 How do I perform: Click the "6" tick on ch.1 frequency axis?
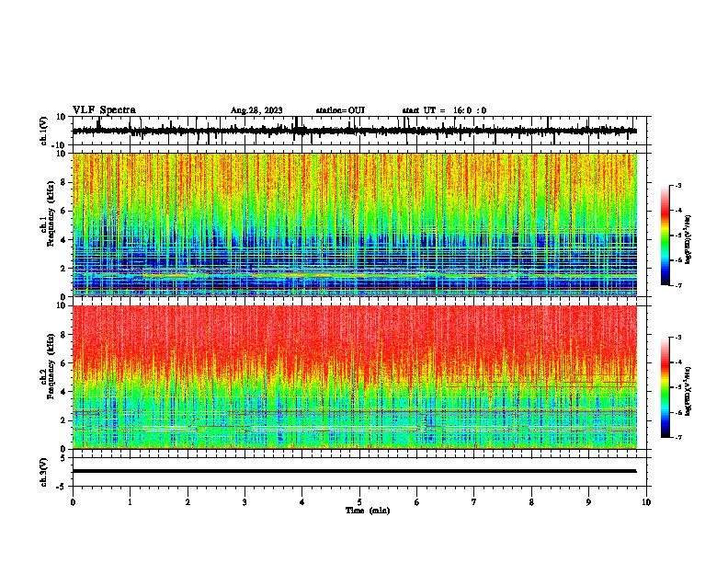click(x=63, y=211)
